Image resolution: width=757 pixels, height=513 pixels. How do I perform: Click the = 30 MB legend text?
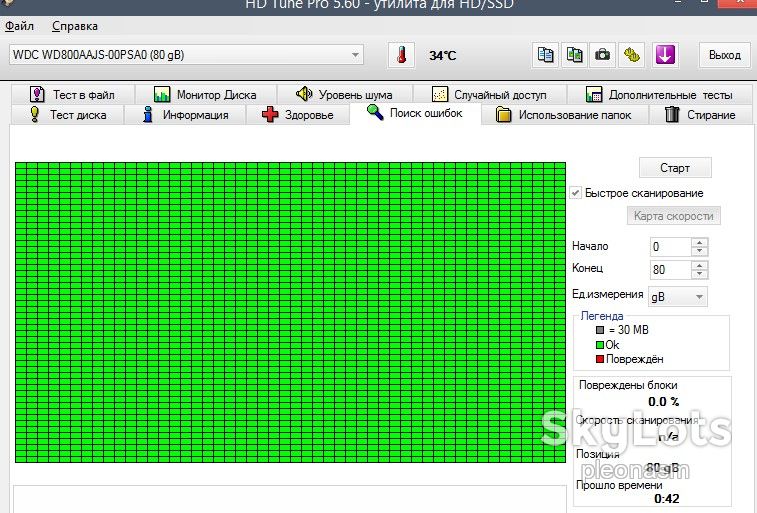[x=629, y=330]
